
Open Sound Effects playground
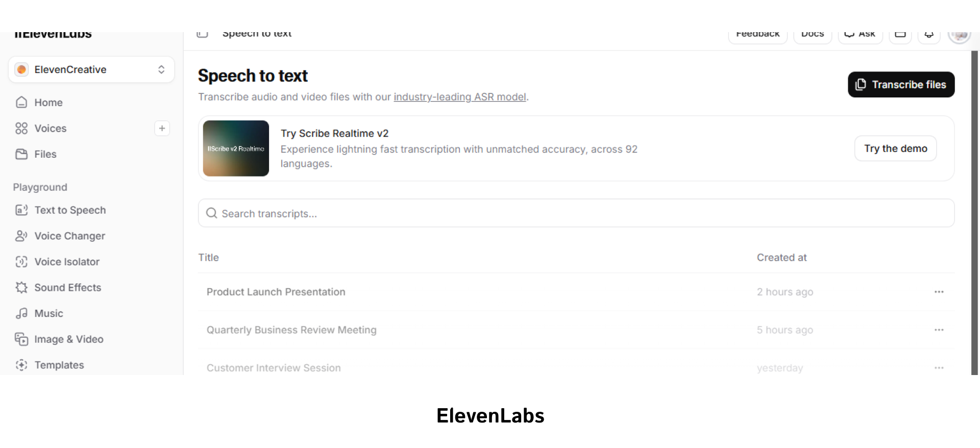67,287
